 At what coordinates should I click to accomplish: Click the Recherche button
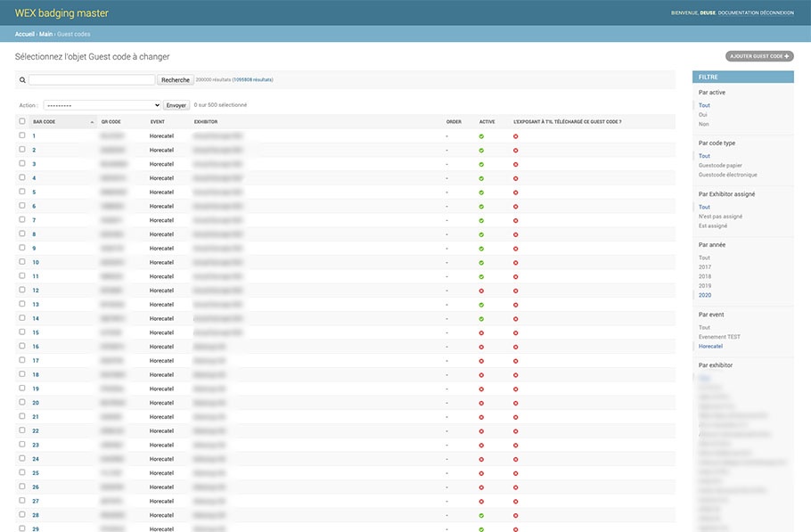[x=176, y=80]
